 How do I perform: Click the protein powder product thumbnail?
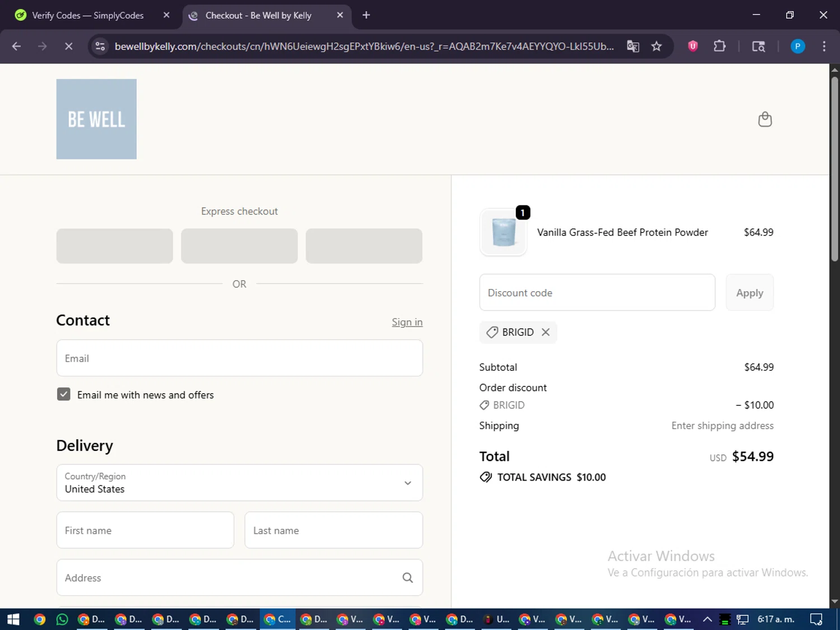pos(503,232)
